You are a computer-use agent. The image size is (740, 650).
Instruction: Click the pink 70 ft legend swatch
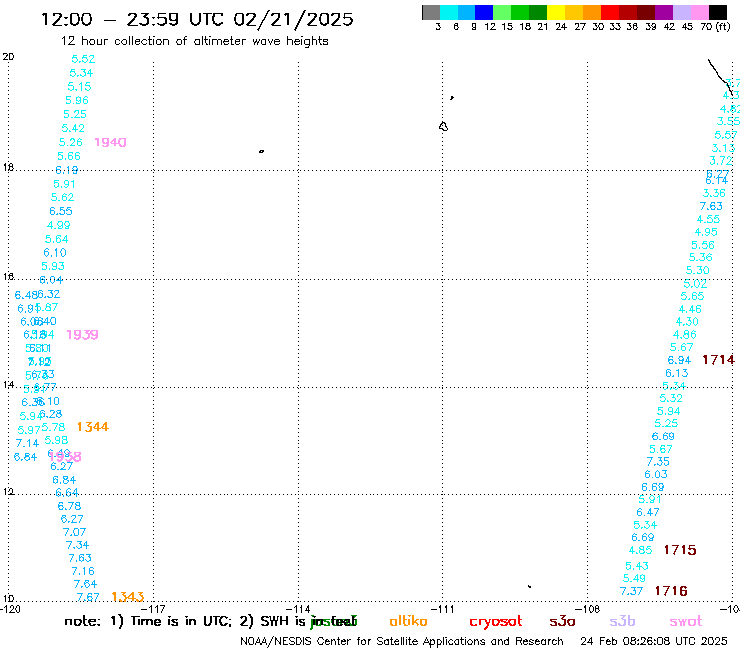(700, 12)
